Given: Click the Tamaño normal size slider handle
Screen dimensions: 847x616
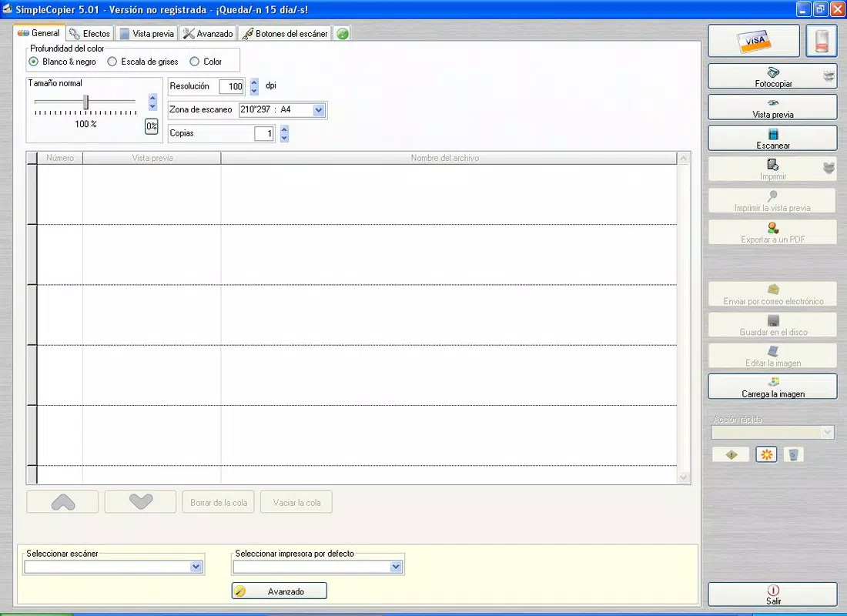Looking at the screenshot, I should [85, 102].
